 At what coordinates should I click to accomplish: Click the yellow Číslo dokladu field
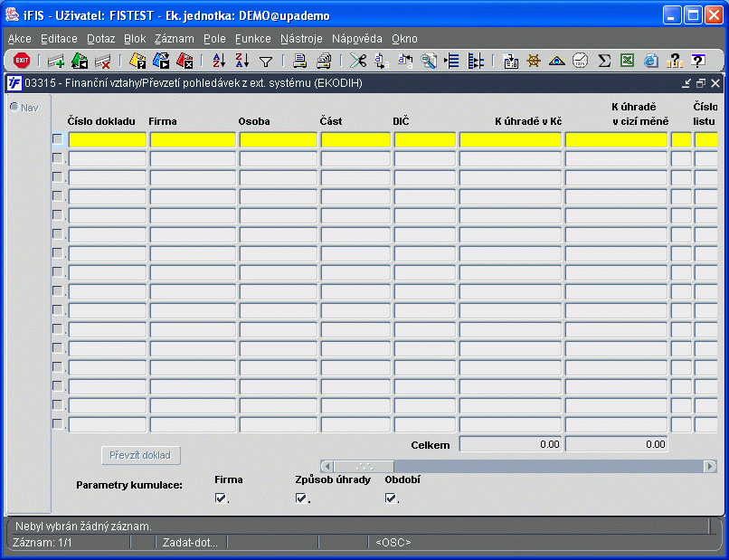pyautogui.click(x=108, y=139)
